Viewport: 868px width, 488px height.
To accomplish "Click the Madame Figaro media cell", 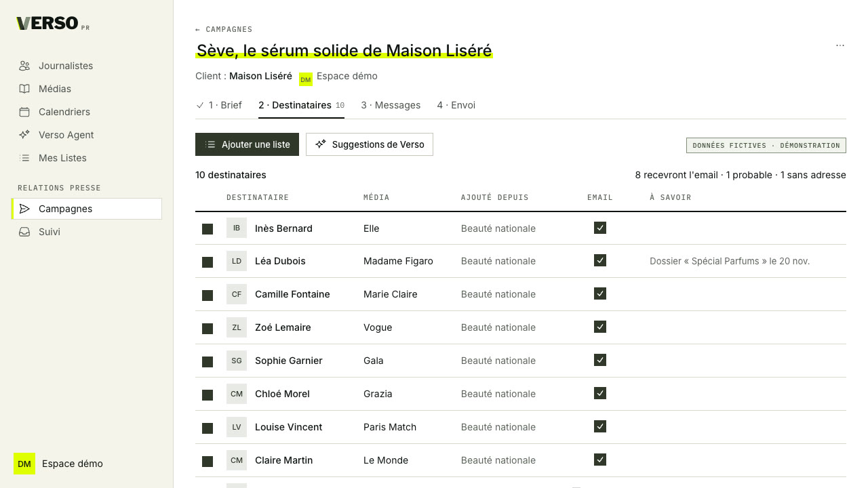I will point(398,261).
